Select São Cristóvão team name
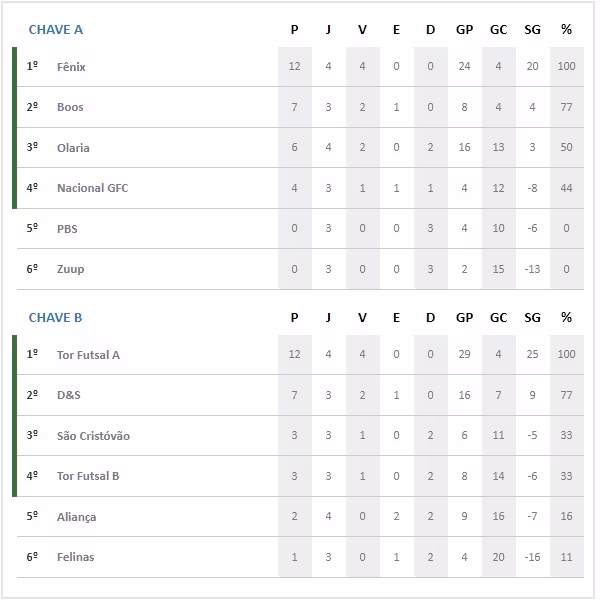 click(x=93, y=436)
